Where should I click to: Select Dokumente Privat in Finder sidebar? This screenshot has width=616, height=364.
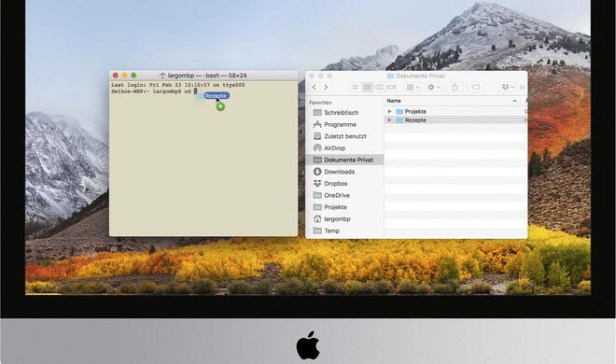point(344,160)
